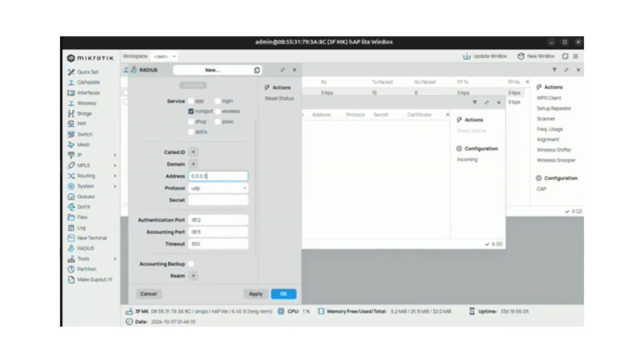The image size is (644, 363).
Task: Open Wireless Snooper link
Action: coord(556,161)
